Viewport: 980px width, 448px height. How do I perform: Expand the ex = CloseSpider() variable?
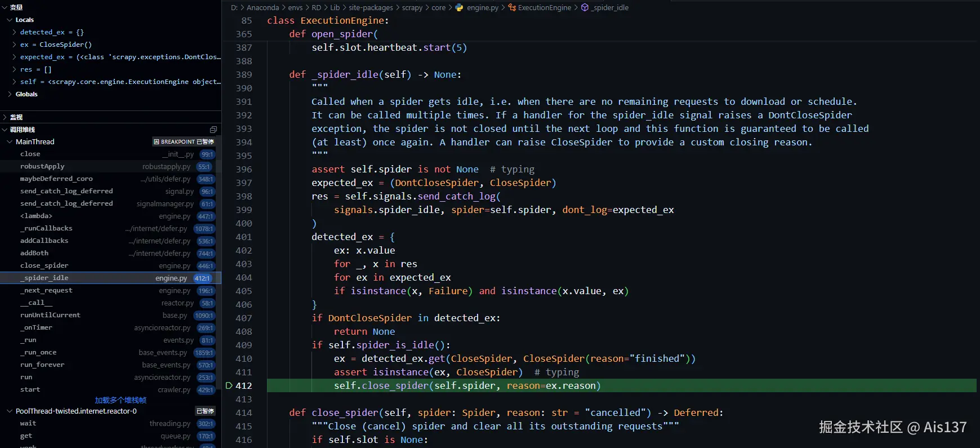14,45
